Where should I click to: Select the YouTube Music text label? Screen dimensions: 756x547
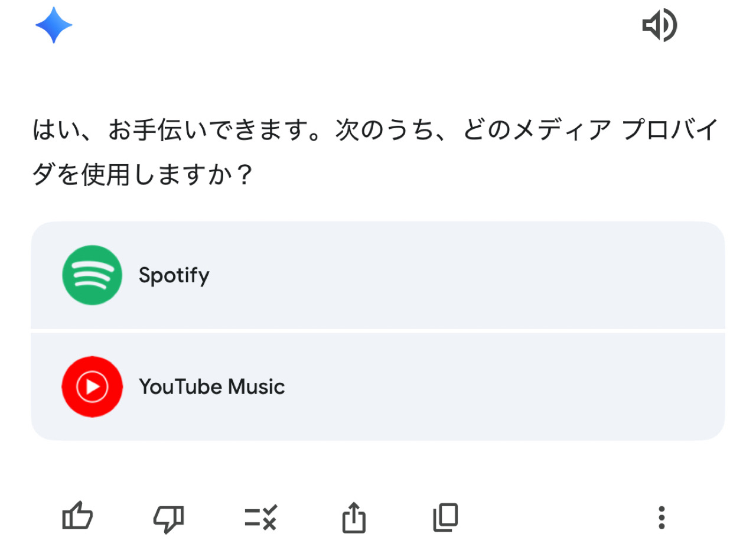coord(212,387)
